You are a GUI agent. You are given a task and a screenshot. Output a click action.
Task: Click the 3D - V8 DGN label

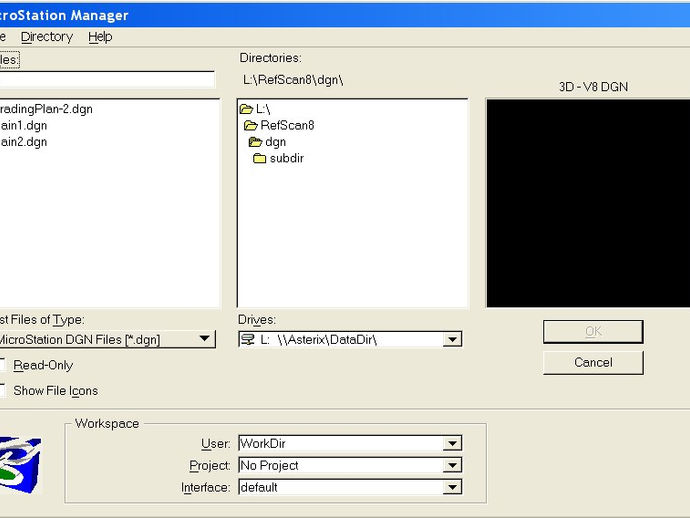click(x=593, y=87)
